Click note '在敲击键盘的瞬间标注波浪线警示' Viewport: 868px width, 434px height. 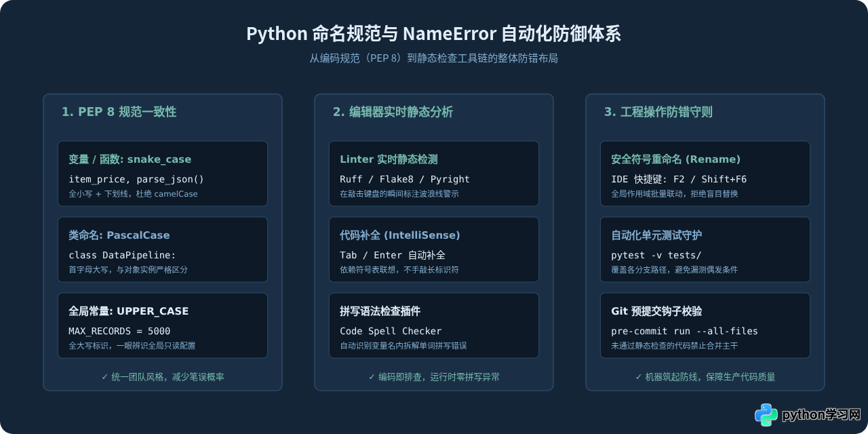[x=399, y=194]
